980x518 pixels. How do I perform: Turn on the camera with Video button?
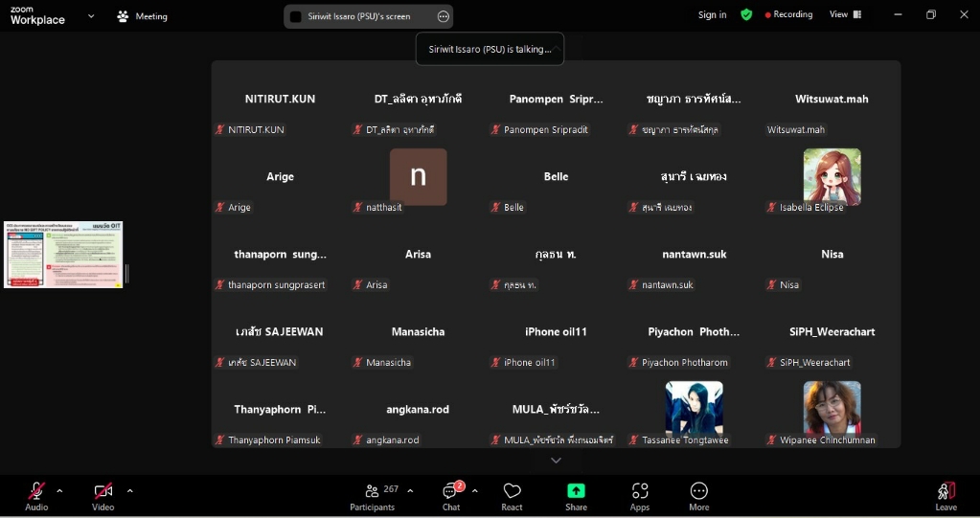coord(103,495)
